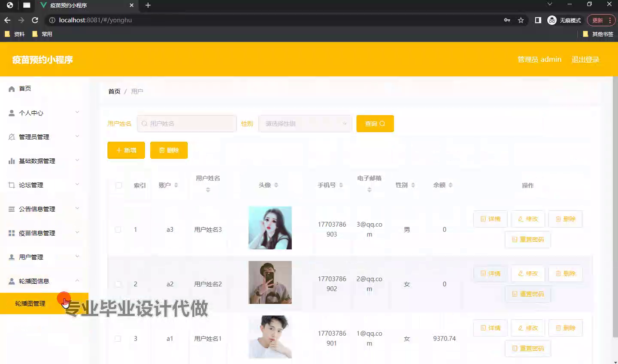Tick the checkbox for row a3

coord(118,230)
